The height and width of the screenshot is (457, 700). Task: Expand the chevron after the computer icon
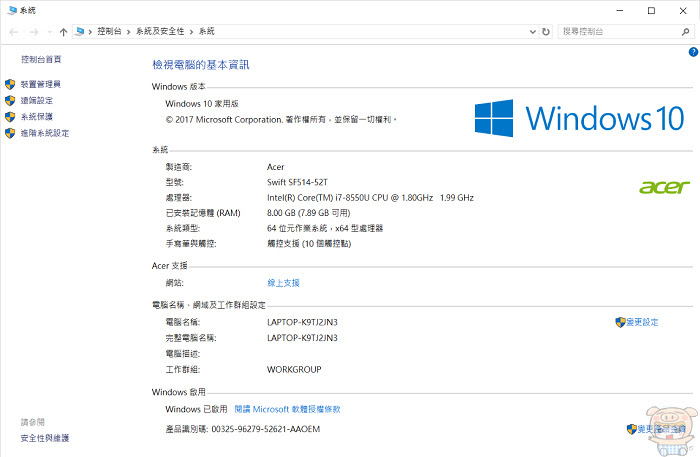[x=90, y=32]
